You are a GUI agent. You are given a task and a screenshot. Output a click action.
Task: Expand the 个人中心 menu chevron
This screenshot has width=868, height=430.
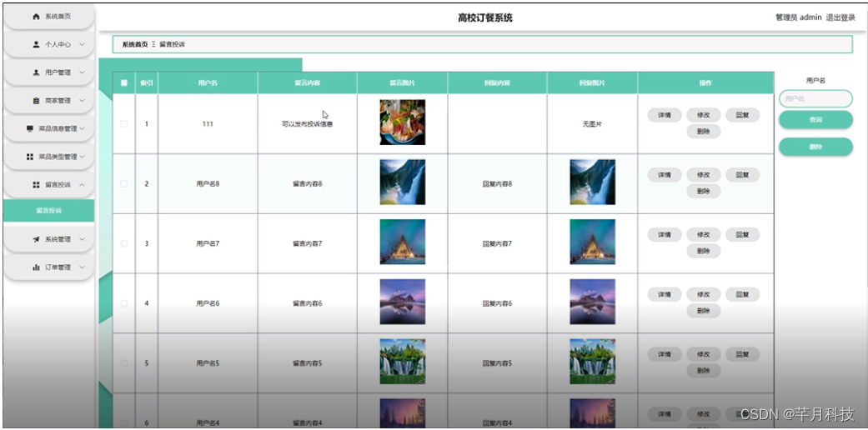[x=82, y=44]
